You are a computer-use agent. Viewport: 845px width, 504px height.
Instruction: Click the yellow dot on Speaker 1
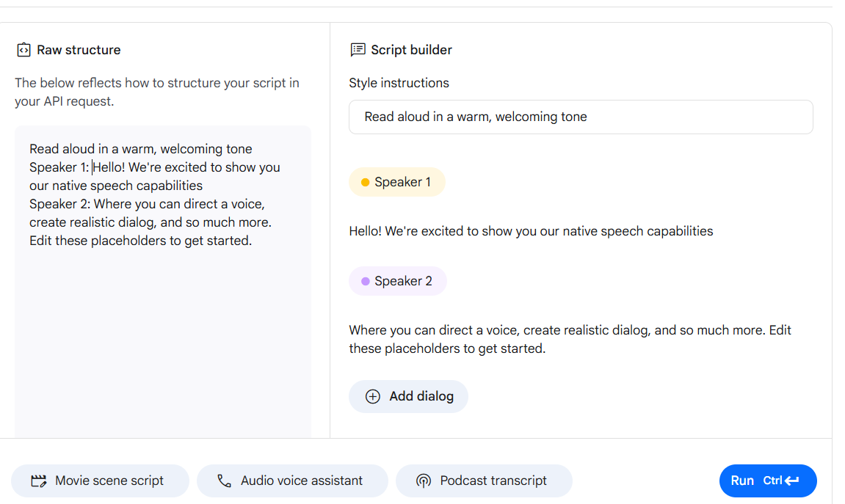point(365,183)
